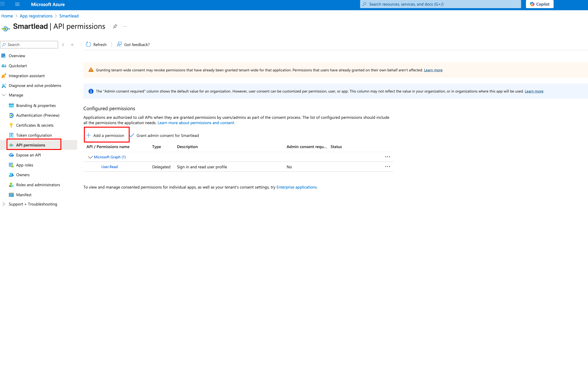Click the App roles icon
Screen dimensions: 588x385
[x=11, y=165]
